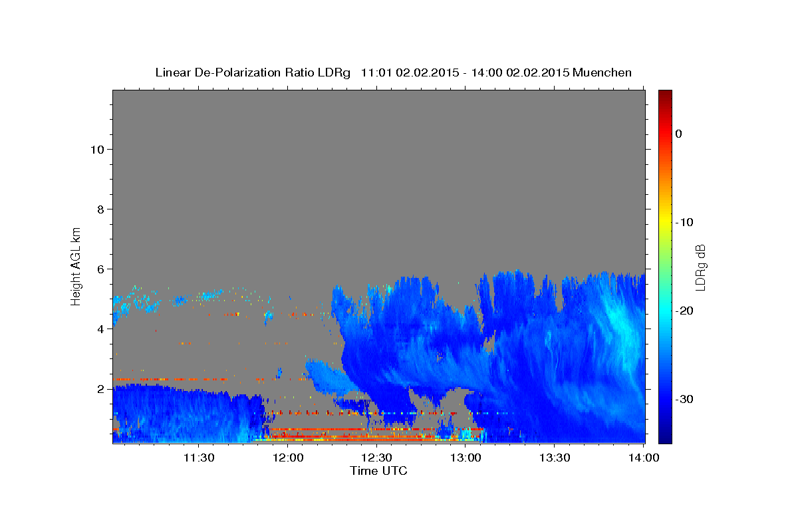Click the colorbar value -20
798x532 pixels.
click(x=685, y=311)
